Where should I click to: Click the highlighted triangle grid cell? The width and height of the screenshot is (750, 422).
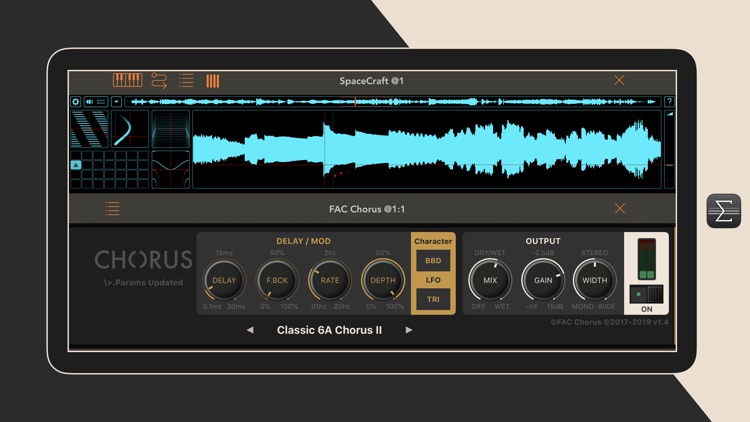[76, 165]
